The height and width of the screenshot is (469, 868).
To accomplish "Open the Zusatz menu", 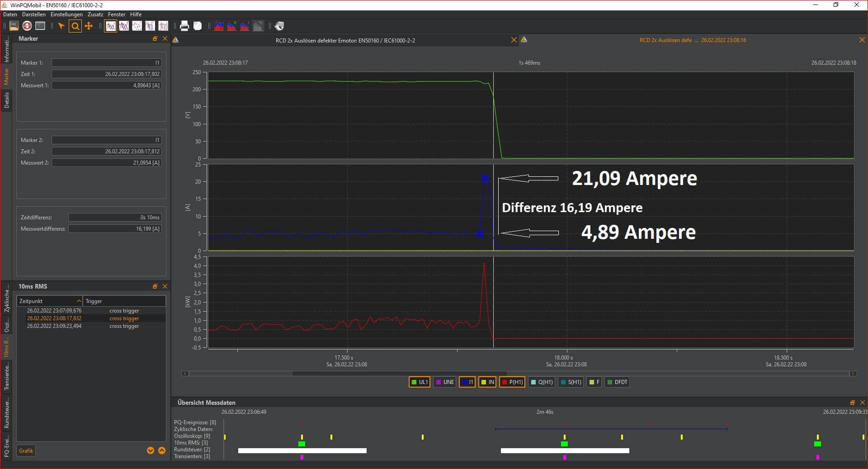I will click(95, 14).
